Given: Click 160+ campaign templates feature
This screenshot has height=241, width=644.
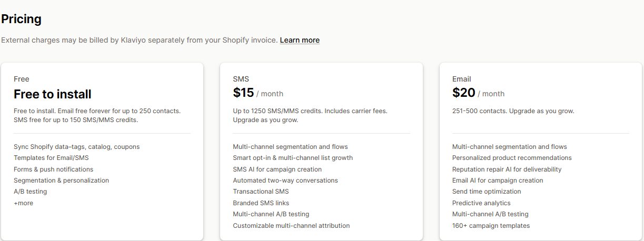Looking at the screenshot, I should [x=491, y=226].
